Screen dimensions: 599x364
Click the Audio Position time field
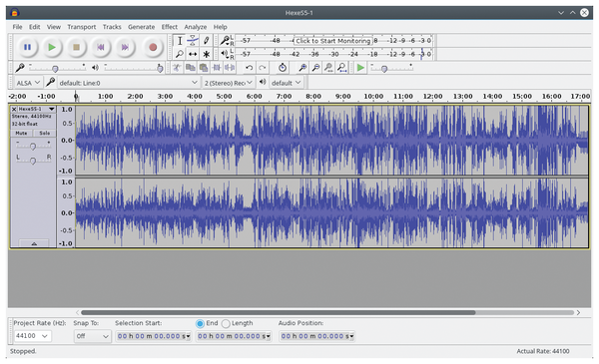(316, 336)
